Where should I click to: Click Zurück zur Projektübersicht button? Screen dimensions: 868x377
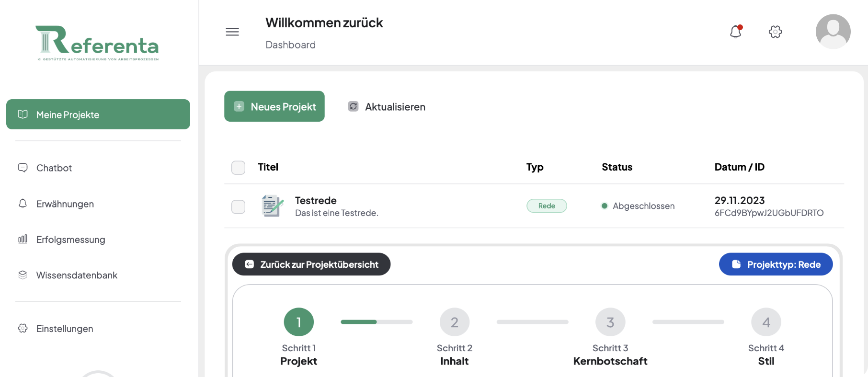(x=311, y=264)
